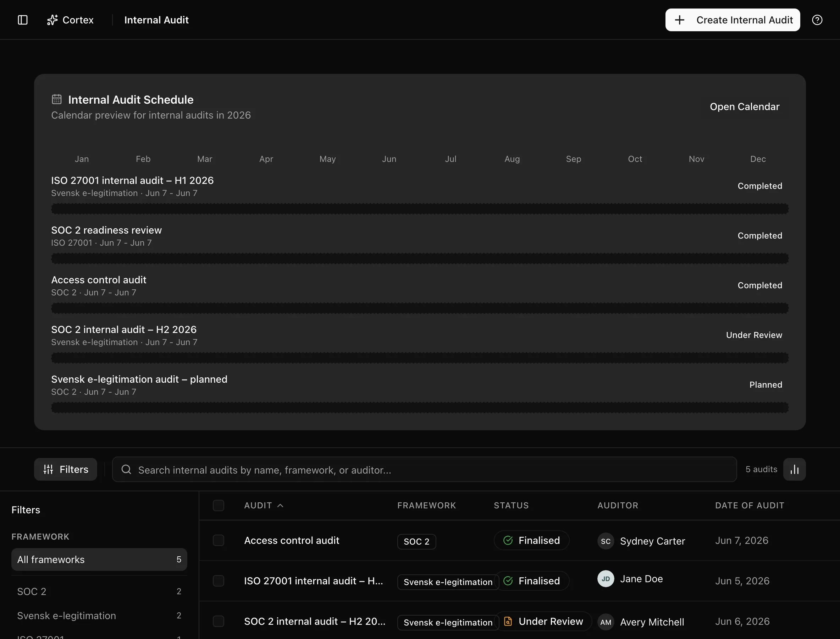Sort by the FRAMEWORK column header
Screen dimensions: 840x639
[426, 506]
